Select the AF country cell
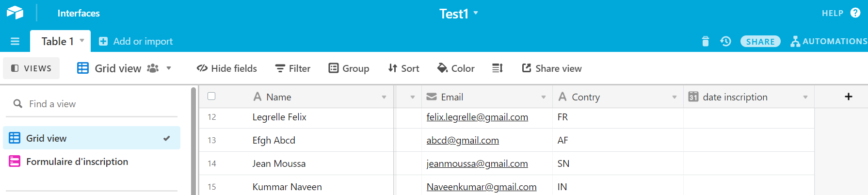868x195 pixels. pos(618,140)
